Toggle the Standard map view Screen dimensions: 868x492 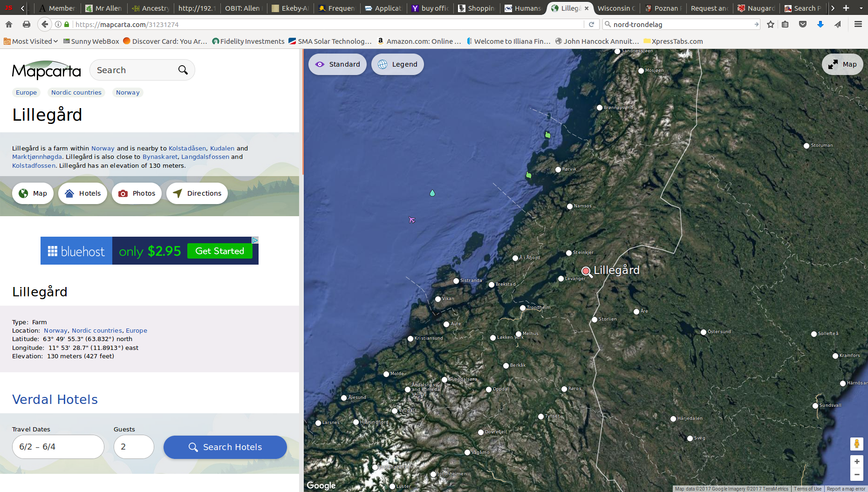tap(337, 64)
